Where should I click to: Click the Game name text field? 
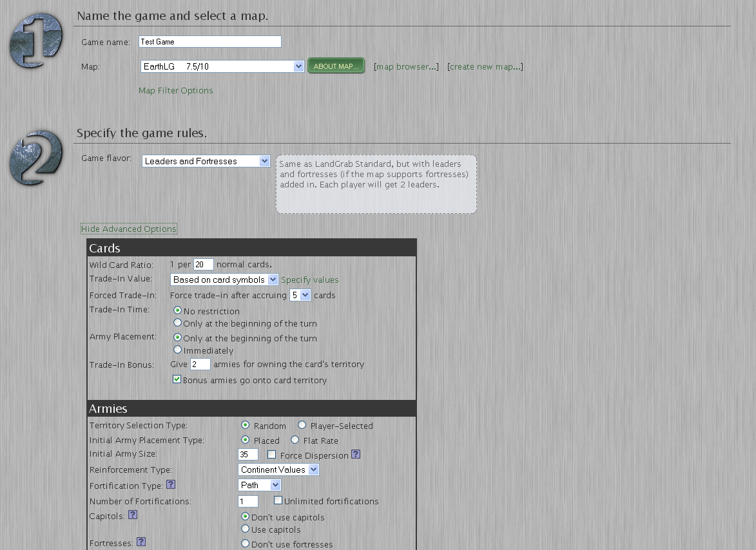pyautogui.click(x=210, y=42)
